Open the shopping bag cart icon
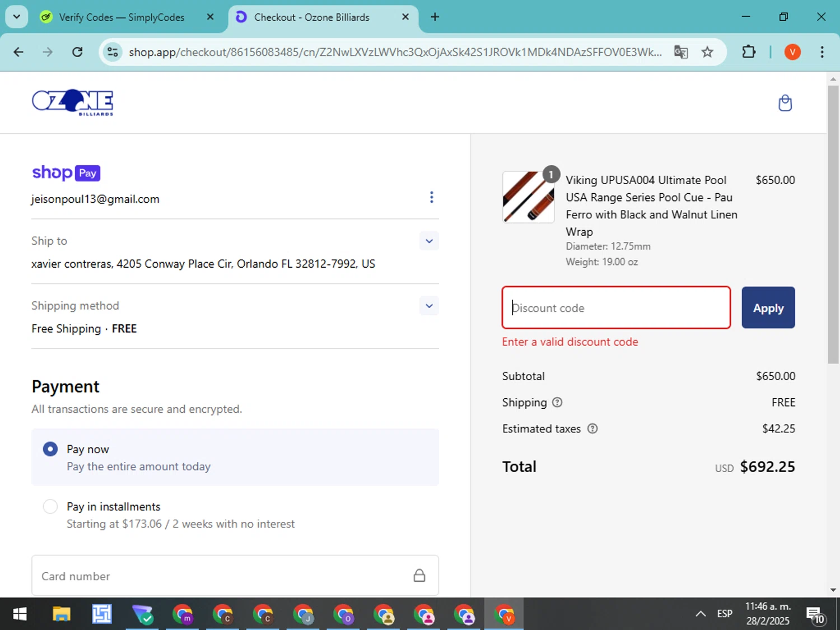This screenshot has width=840, height=630. 785,103
